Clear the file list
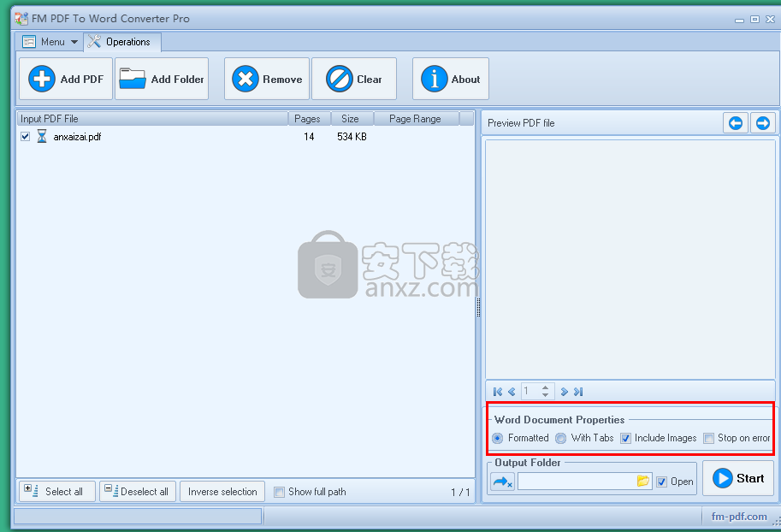Viewport: 781px width, 532px height. [354, 79]
